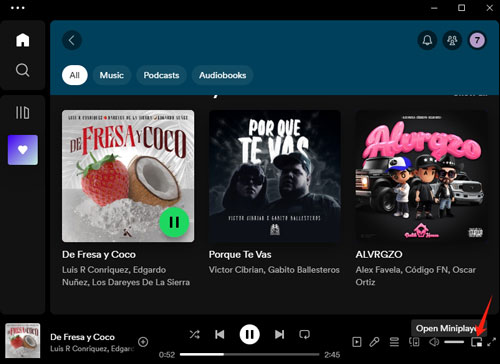Open the Porque Te Vas card title

tap(240, 255)
